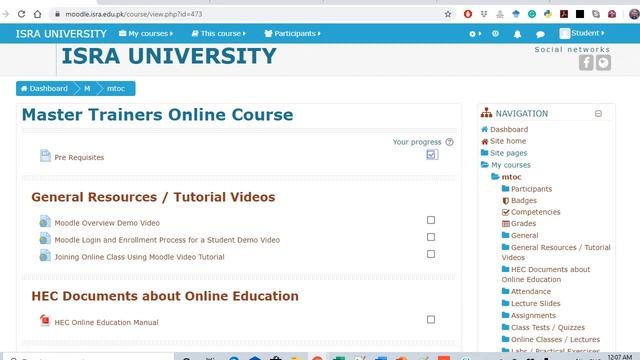The image size is (640, 360).
Task: Click the Pre Requisites page icon
Action: (x=45, y=156)
